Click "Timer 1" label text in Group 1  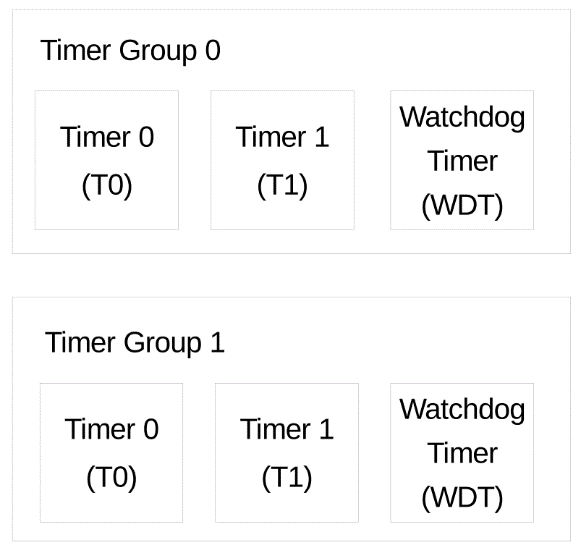(x=287, y=429)
